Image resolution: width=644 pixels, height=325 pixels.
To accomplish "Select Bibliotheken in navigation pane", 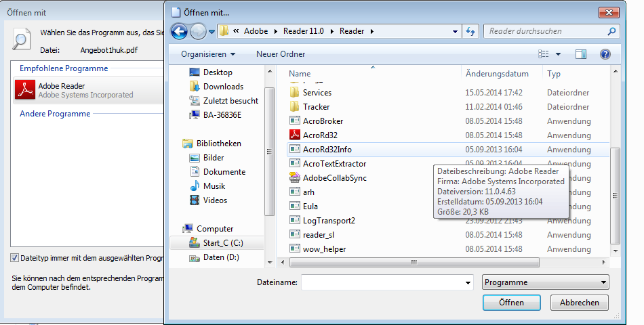I will tap(212, 144).
